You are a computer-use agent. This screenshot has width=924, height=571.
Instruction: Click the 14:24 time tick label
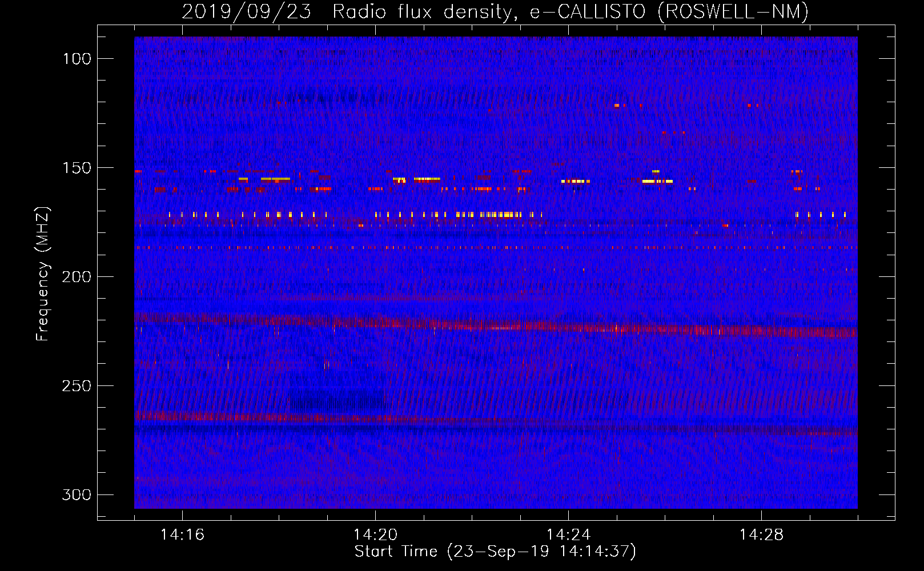tap(568, 535)
